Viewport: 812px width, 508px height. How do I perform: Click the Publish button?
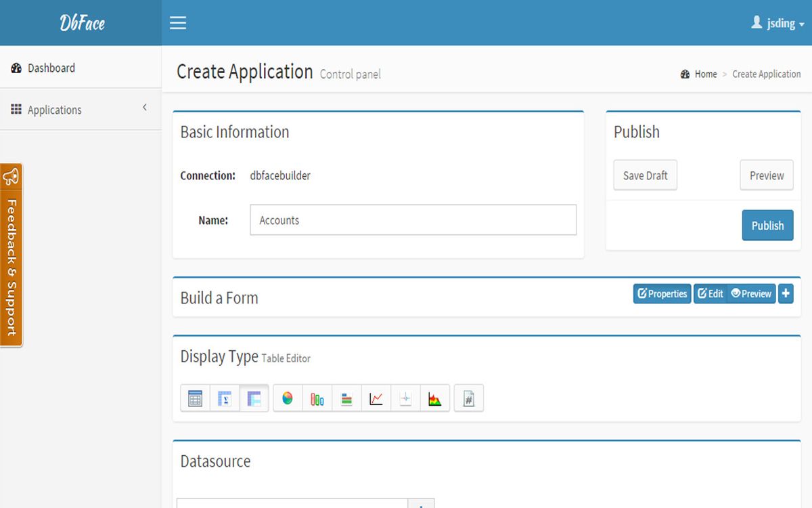(x=767, y=225)
